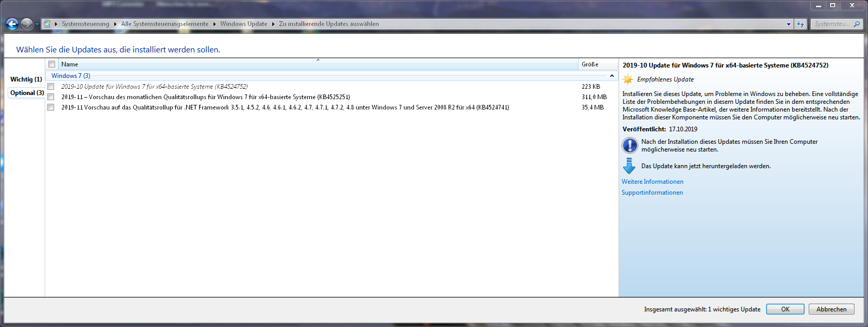Go to Windows Update breadcrumb
Screen dimensions: 868x327
[x=243, y=24]
